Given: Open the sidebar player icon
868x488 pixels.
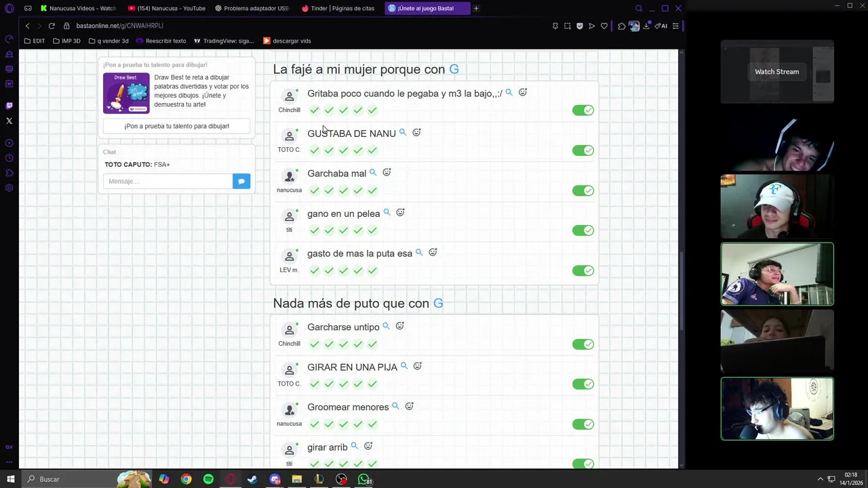Looking at the screenshot, I should (x=9, y=143).
